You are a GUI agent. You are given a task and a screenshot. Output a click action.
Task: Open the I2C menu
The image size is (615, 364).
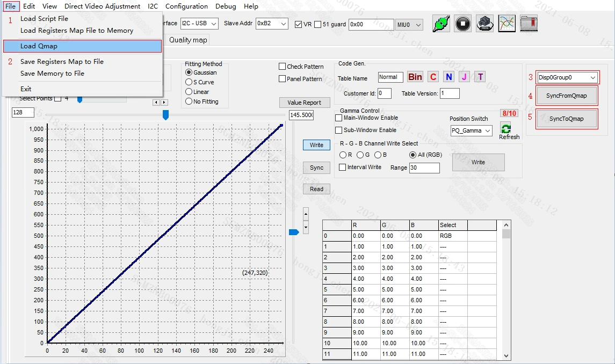(x=153, y=6)
